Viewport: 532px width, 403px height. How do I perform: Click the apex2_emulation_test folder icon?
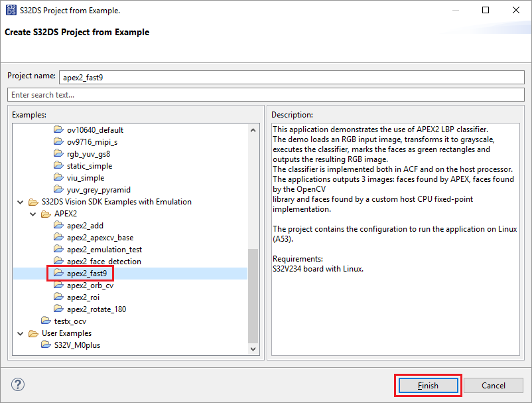(58, 249)
